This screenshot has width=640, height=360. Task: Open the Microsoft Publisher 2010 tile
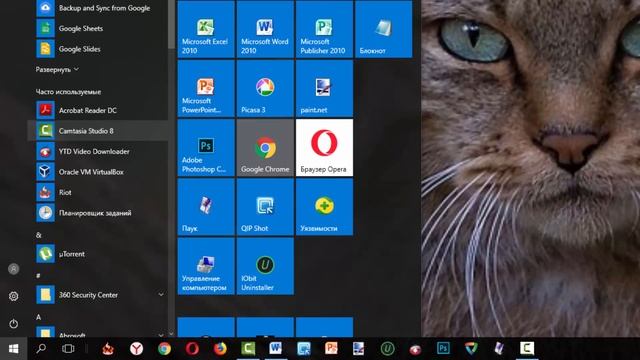tap(324, 29)
